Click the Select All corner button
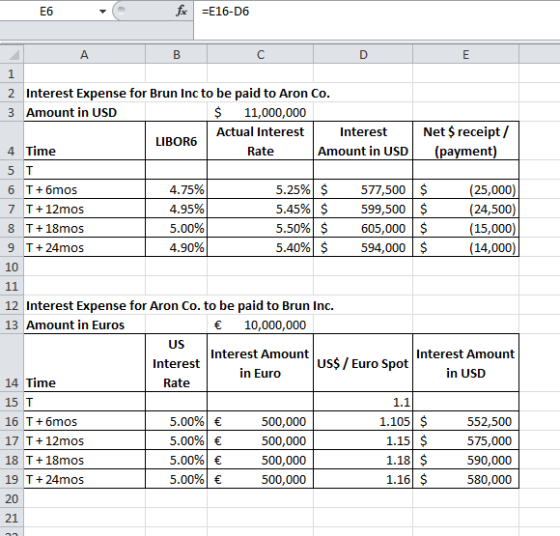The width and height of the screenshot is (560, 536). click(12, 55)
